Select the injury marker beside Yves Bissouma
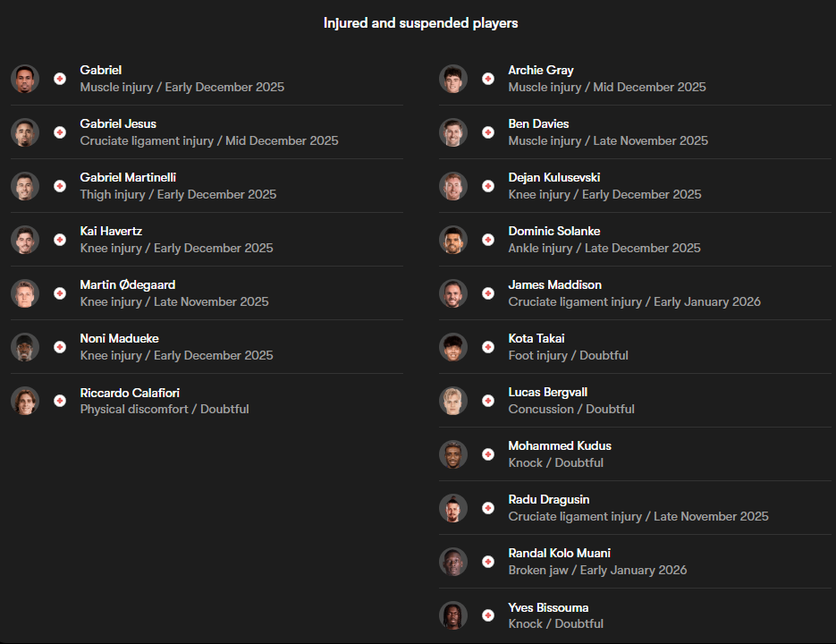Viewport: 836px width, 644px height. pyautogui.click(x=488, y=615)
